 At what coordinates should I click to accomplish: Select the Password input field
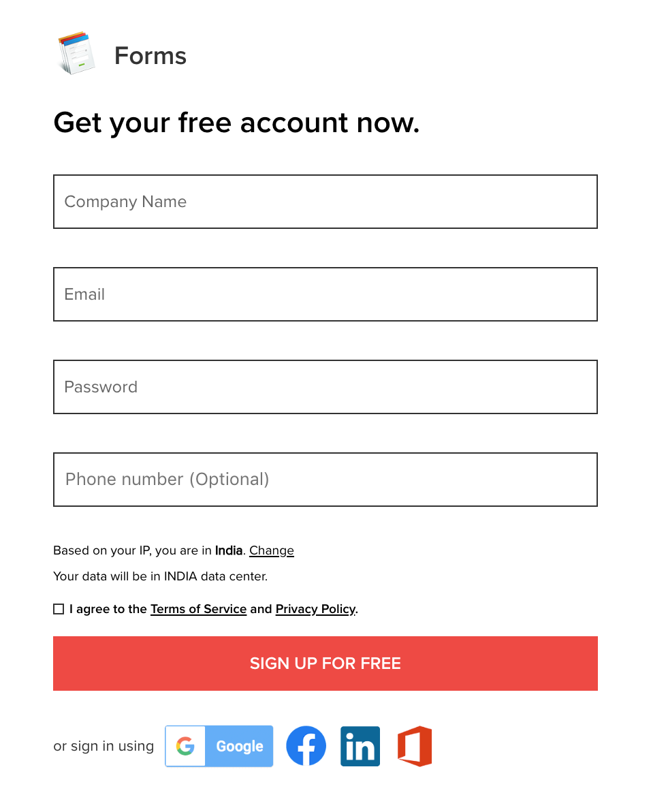[325, 387]
